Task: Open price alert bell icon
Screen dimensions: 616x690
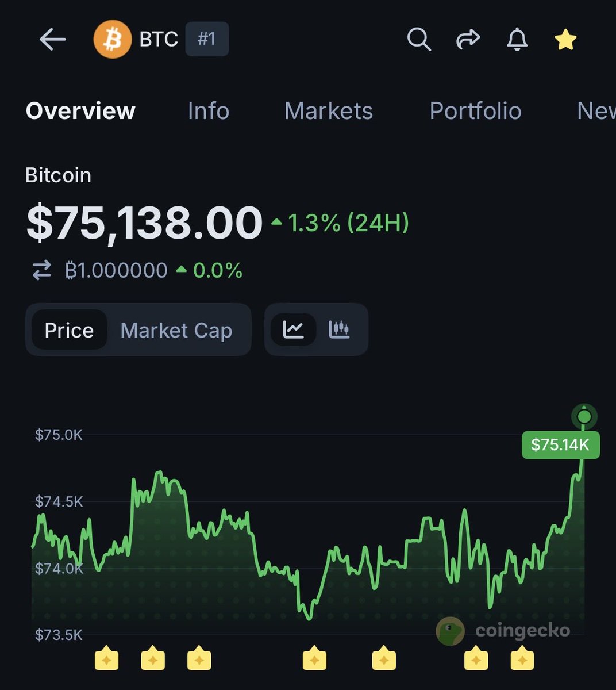Action: 517,40
